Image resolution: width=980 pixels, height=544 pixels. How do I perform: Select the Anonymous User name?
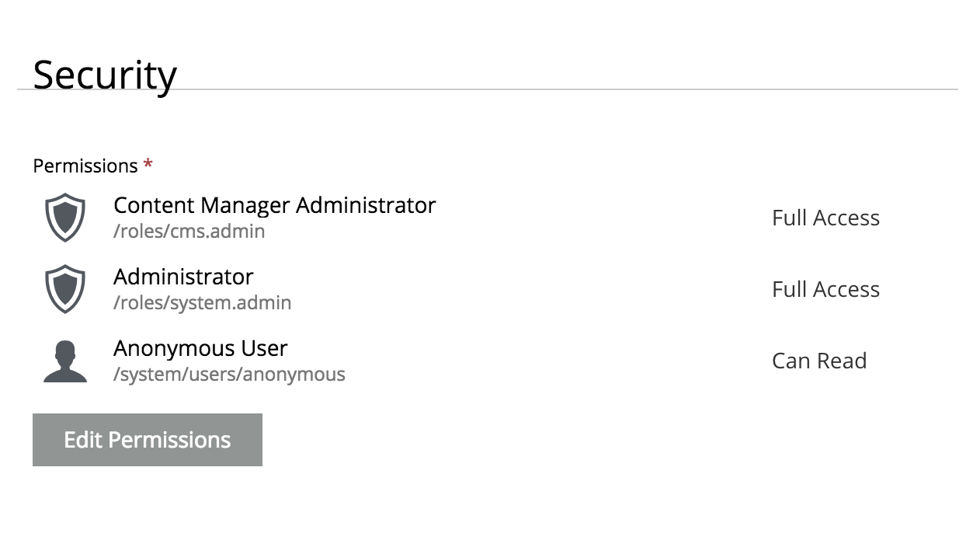[200, 348]
